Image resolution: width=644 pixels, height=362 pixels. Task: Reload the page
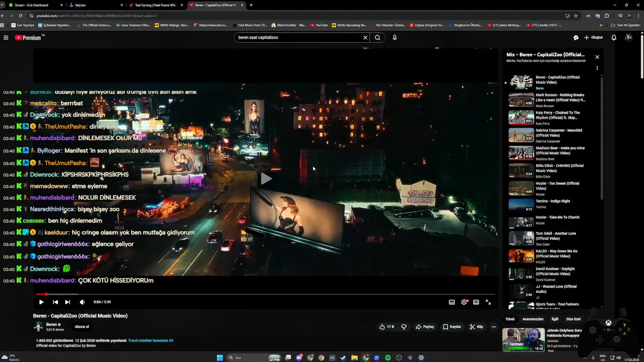point(20,16)
